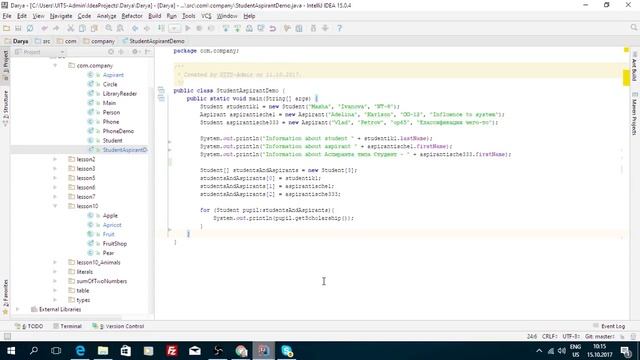The height and width of the screenshot is (360, 640).
Task: Open Project panel settings gear
Action: click(x=135, y=52)
